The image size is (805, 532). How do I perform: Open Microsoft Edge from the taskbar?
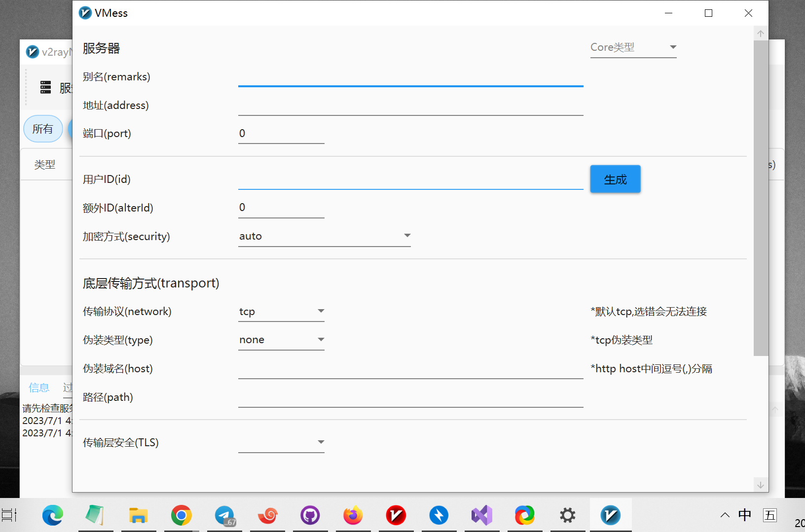point(53,516)
